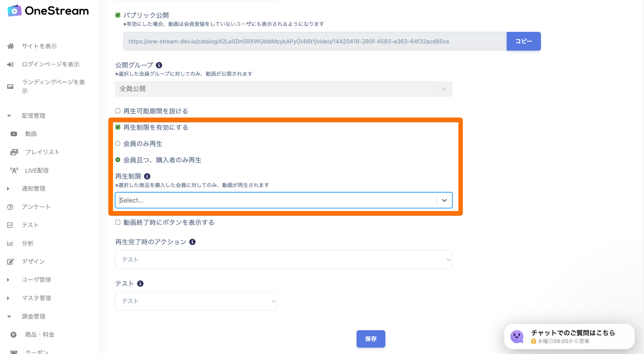Click the home icon beside サイトを表示
Viewport: 644px width, 354px height.
click(x=11, y=46)
